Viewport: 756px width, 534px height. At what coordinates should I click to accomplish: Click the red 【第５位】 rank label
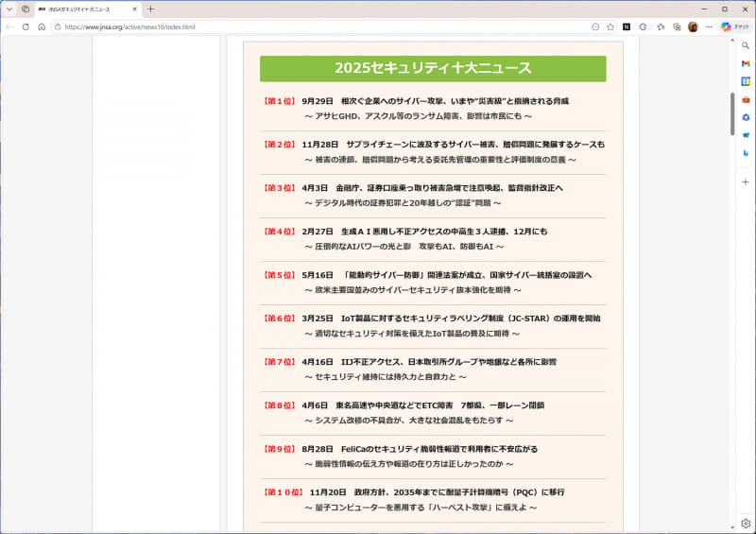click(279, 275)
